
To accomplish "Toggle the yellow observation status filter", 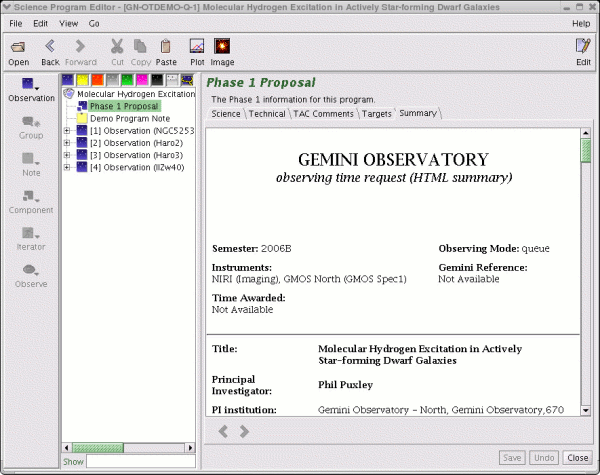I will (x=83, y=80).
